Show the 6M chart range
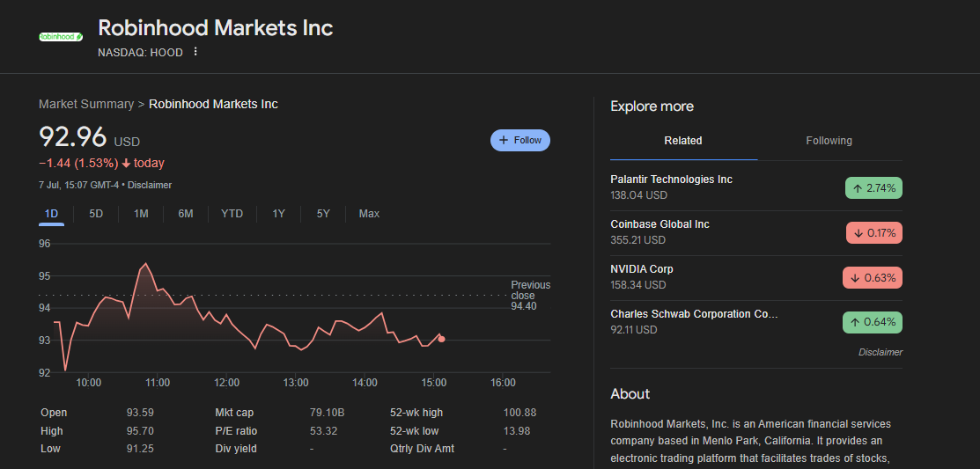 pos(186,214)
